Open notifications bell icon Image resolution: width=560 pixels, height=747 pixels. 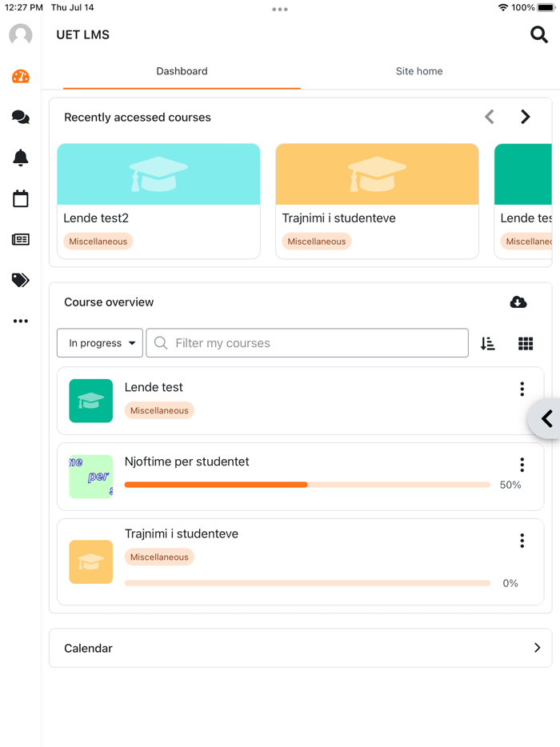pos(21,158)
